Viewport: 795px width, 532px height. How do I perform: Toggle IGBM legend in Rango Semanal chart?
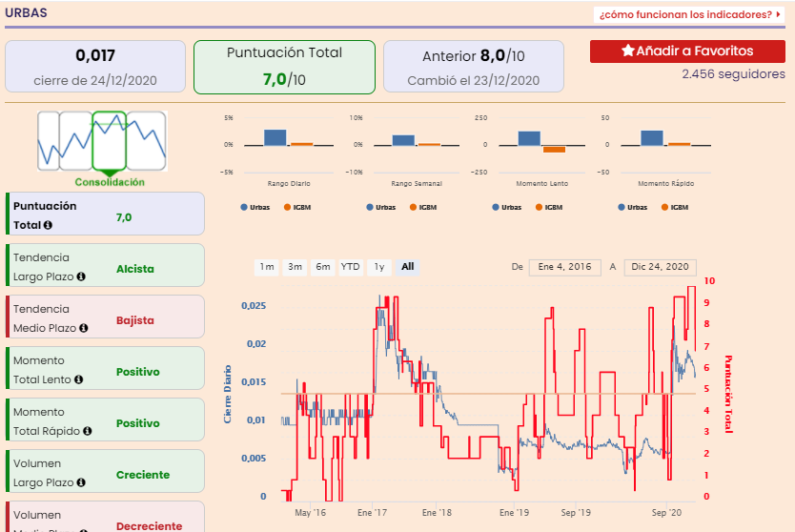point(422,207)
